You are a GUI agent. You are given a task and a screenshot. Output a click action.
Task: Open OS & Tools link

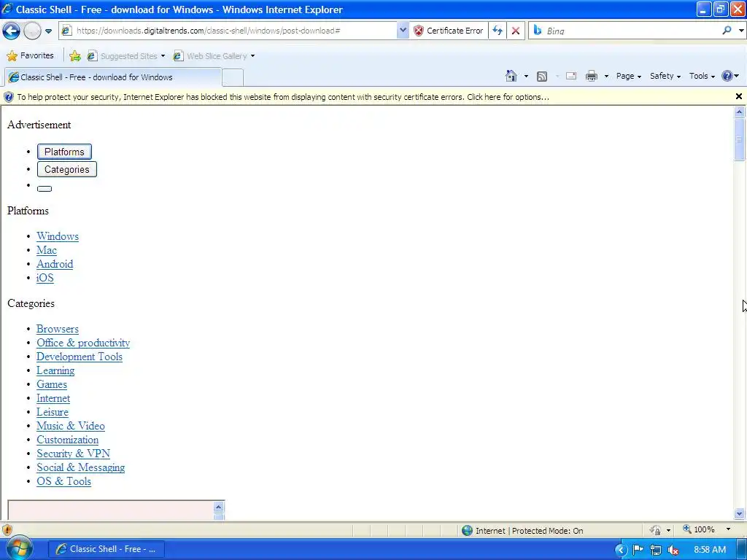(x=64, y=481)
